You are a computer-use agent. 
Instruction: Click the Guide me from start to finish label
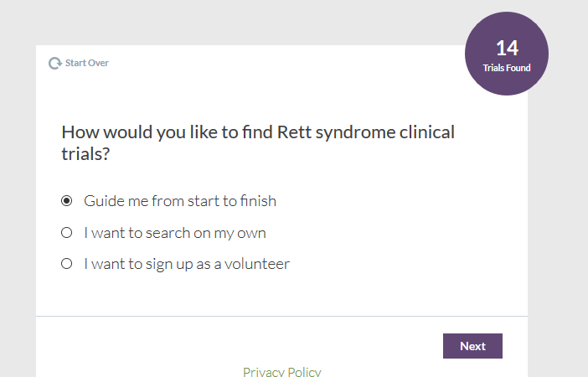(180, 201)
